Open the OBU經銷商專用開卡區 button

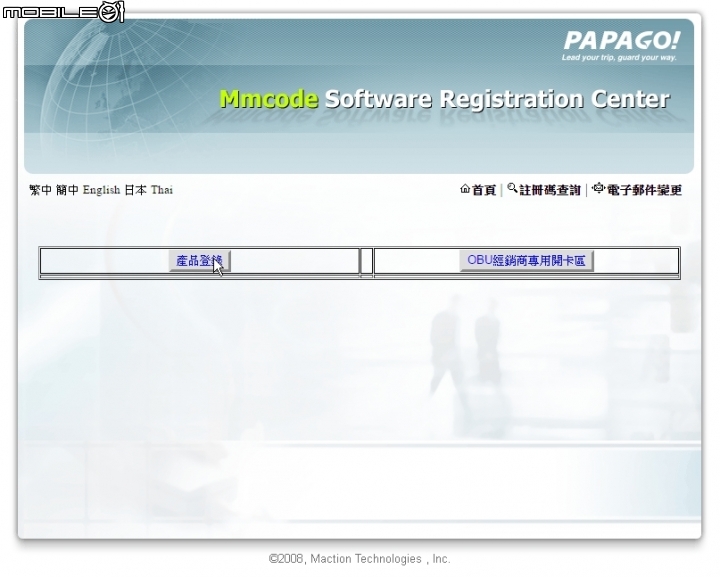tap(527, 261)
